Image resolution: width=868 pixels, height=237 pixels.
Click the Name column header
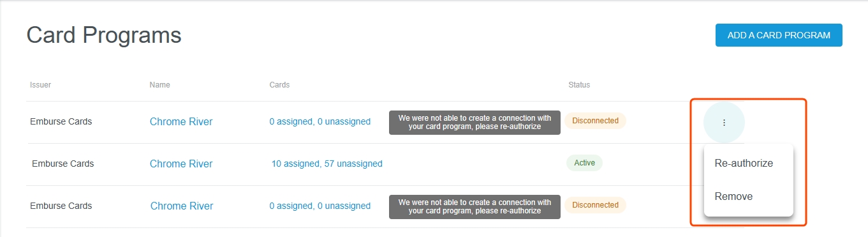(160, 84)
